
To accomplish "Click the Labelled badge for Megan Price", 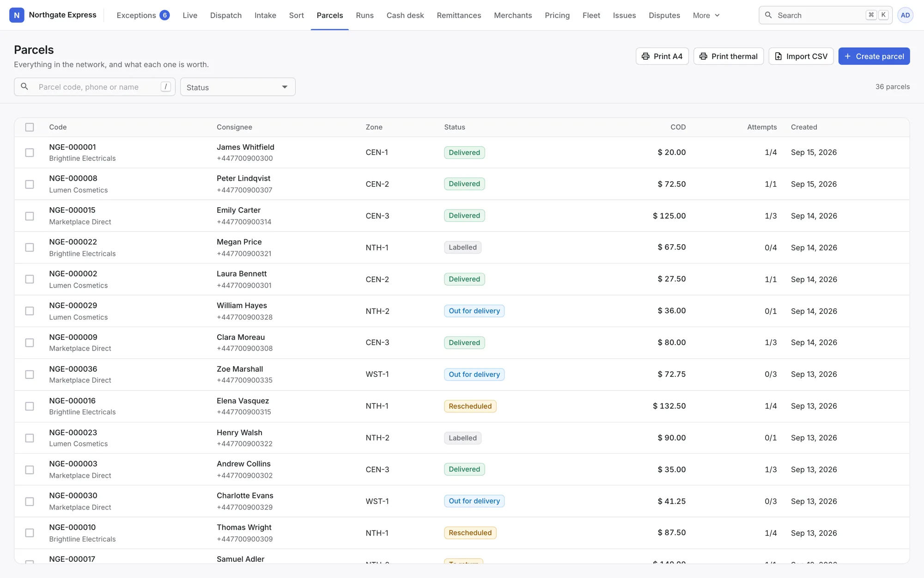I will (x=462, y=247).
